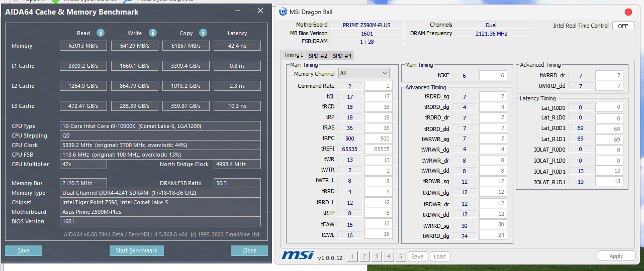The image size is (644, 271).
Task: Click the Write column info icon
Action: coord(153,33)
